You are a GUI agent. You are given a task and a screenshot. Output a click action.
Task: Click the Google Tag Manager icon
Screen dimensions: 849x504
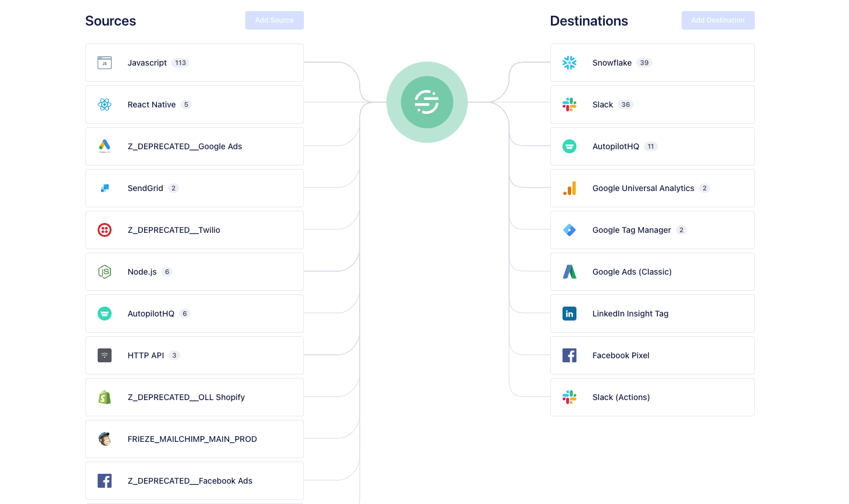click(569, 230)
